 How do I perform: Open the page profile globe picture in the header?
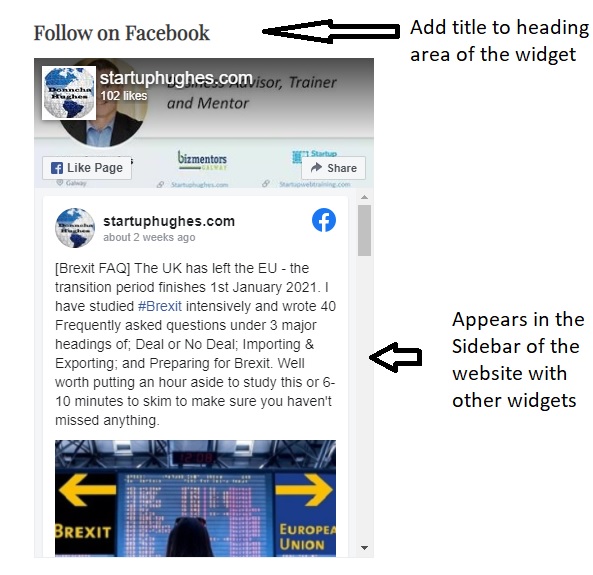click(69, 93)
